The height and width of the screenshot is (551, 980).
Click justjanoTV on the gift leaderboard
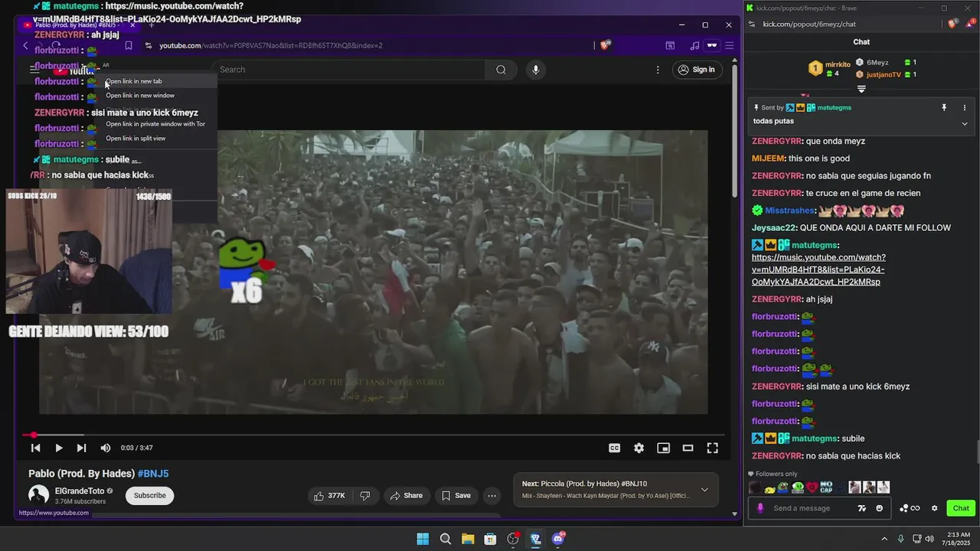tap(884, 74)
